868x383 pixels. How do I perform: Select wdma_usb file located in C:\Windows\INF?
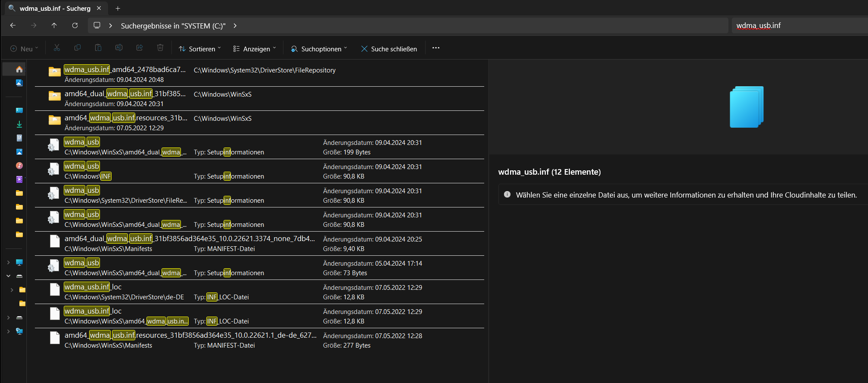click(x=259, y=171)
